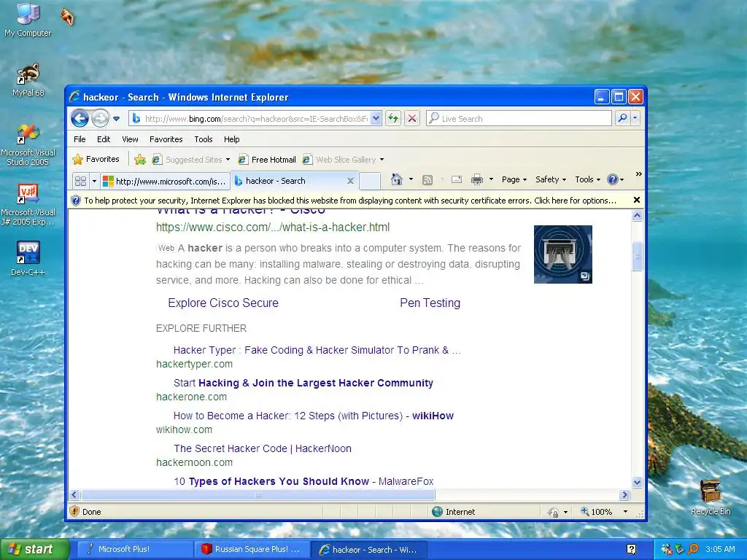Close the hackeor - Search tab
The height and width of the screenshot is (560, 747).
[x=351, y=181]
